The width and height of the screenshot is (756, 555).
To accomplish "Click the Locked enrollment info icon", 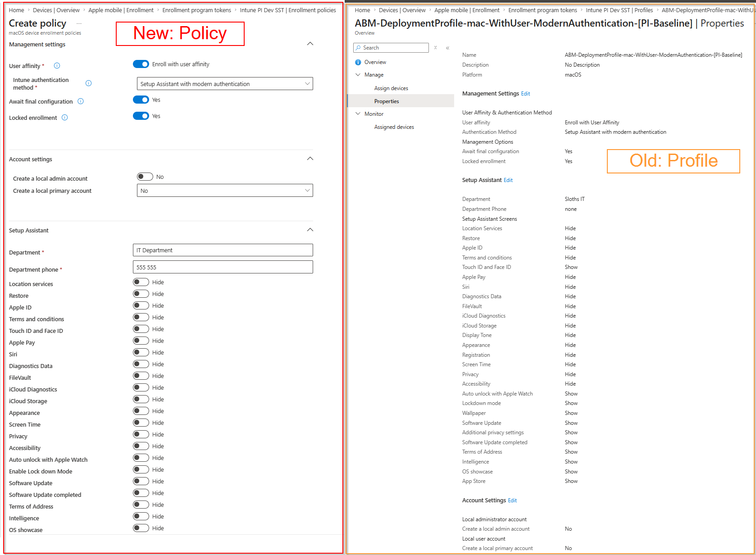I will (65, 118).
